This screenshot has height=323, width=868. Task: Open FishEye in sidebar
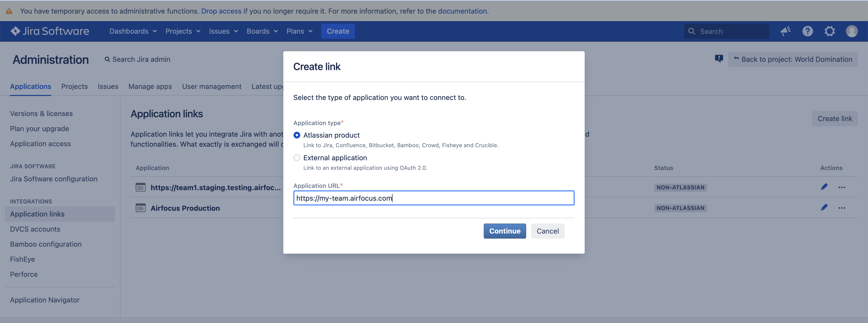tap(23, 259)
